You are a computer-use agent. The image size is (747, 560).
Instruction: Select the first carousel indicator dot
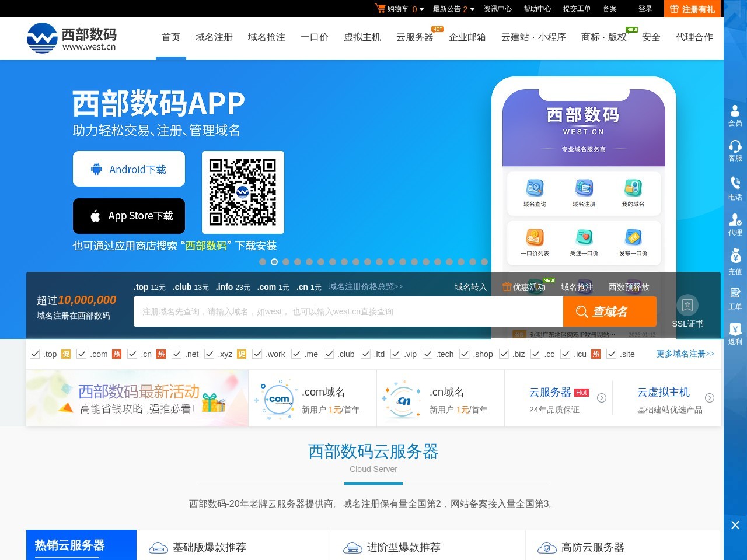[x=263, y=262]
